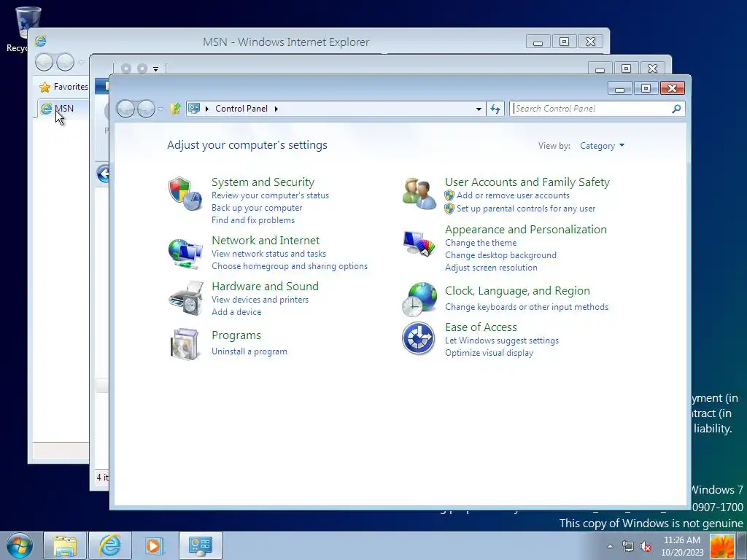
Task: Open User Accounts and Family Safety
Action: 527,182
